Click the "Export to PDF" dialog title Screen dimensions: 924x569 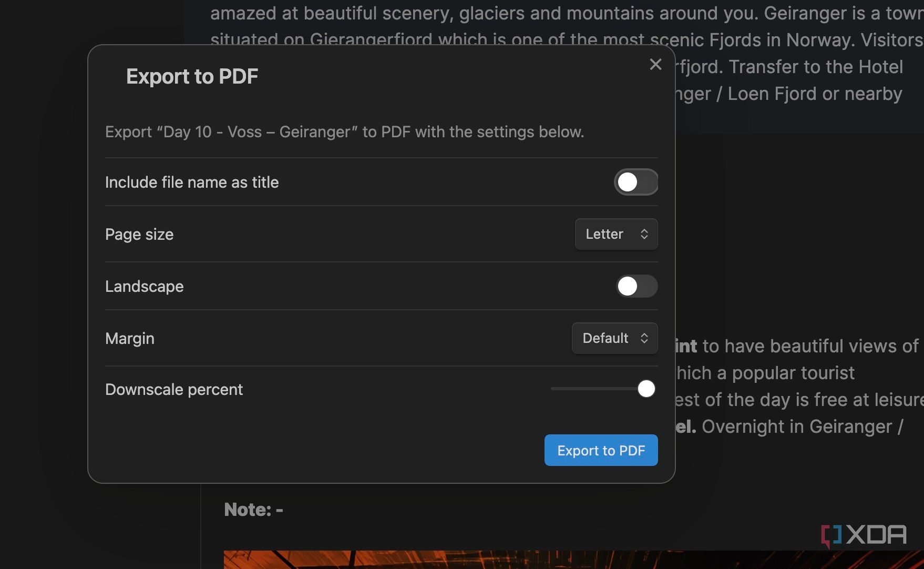coord(191,76)
